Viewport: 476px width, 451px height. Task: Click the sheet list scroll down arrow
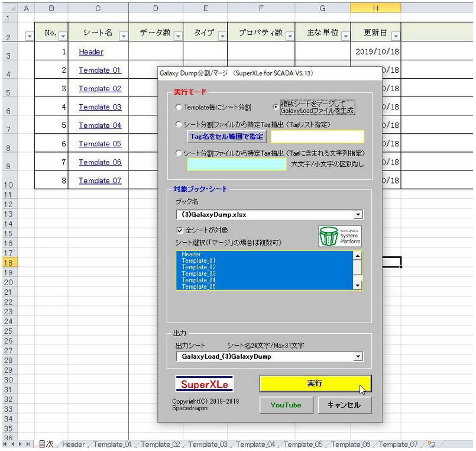pos(358,285)
